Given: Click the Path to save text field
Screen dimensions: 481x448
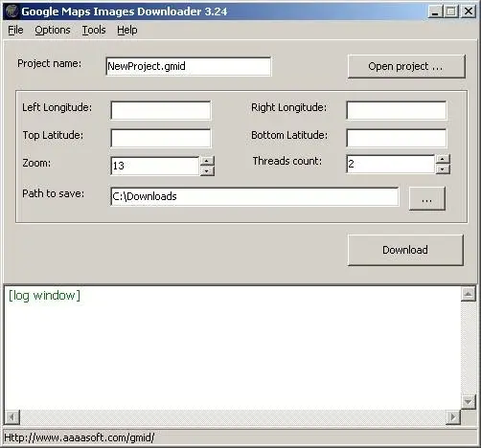Looking at the screenshot, I should (255, 196).
